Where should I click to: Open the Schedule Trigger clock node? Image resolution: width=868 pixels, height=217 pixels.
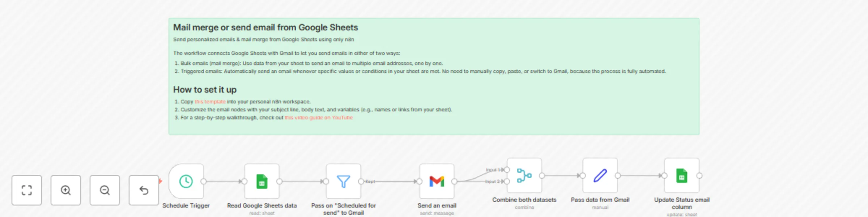click(x=186, y=182)
